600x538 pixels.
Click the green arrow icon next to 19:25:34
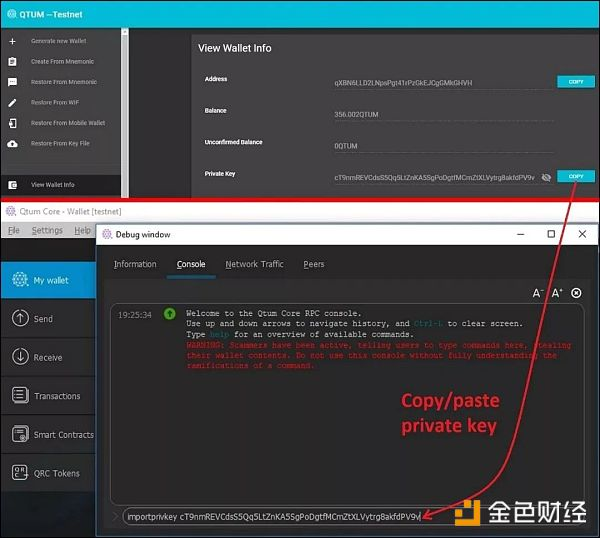point(170,314)
